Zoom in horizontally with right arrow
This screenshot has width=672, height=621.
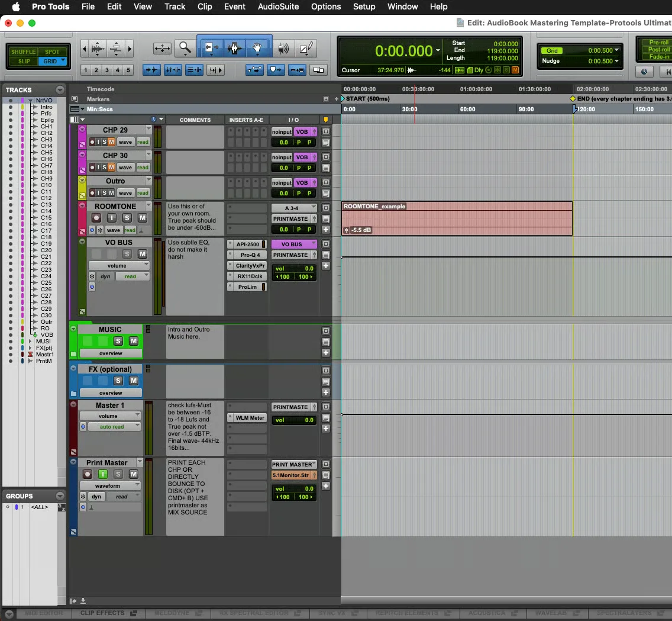[x=130, y=49]
